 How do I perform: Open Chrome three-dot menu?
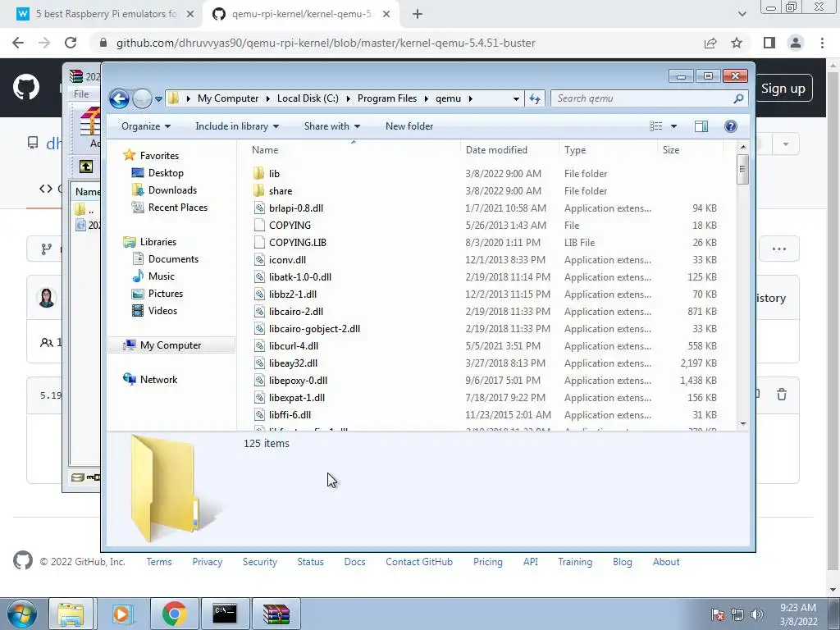point(822,43)
